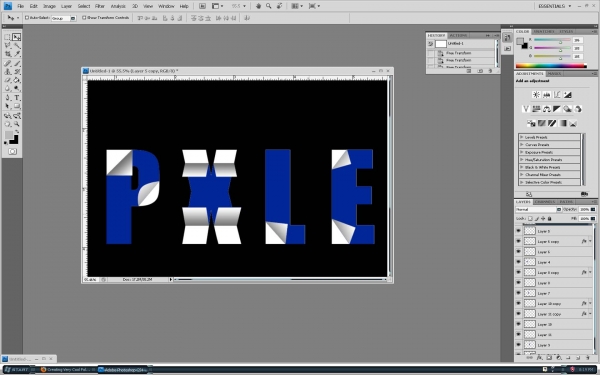The height and width of the screenshot is (375, 600).
Task: Select the Eyedropper tool
Action: [x=16, y=54]
